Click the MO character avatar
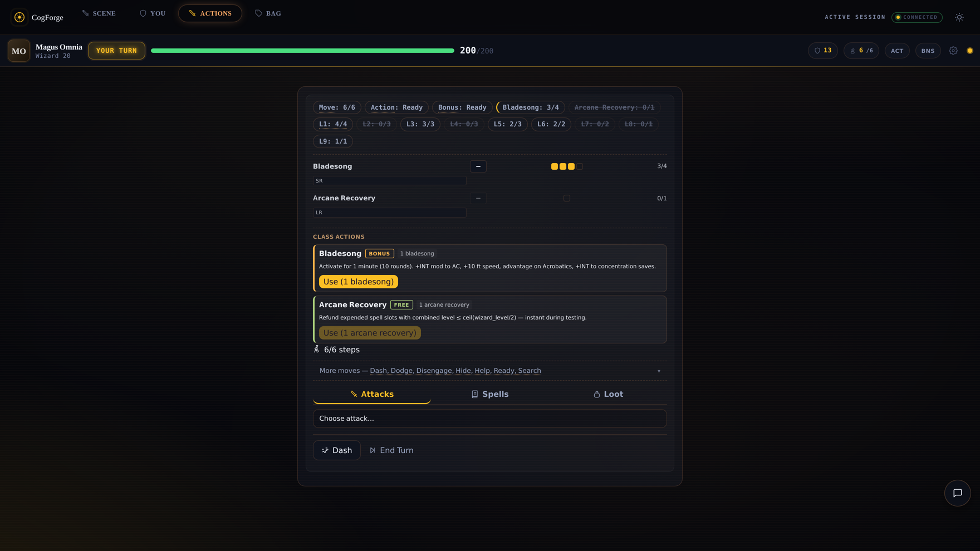Screen dimensions: 980x551 pyautogui.click(x=19, y=51)
